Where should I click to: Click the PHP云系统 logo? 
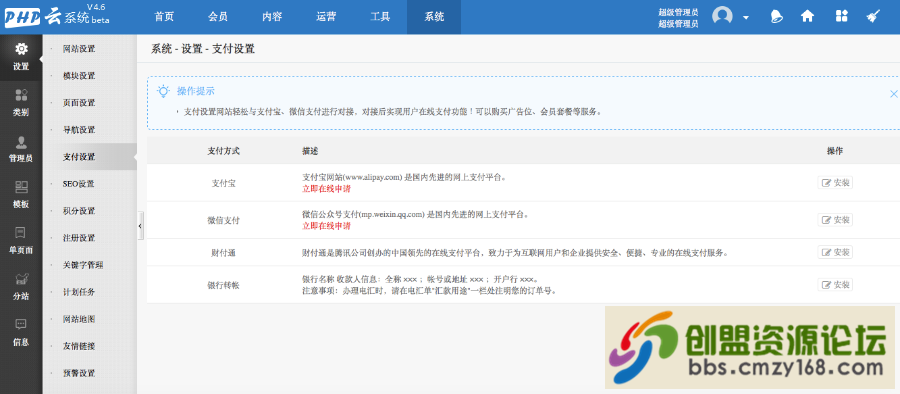click(x=57, y=16)
